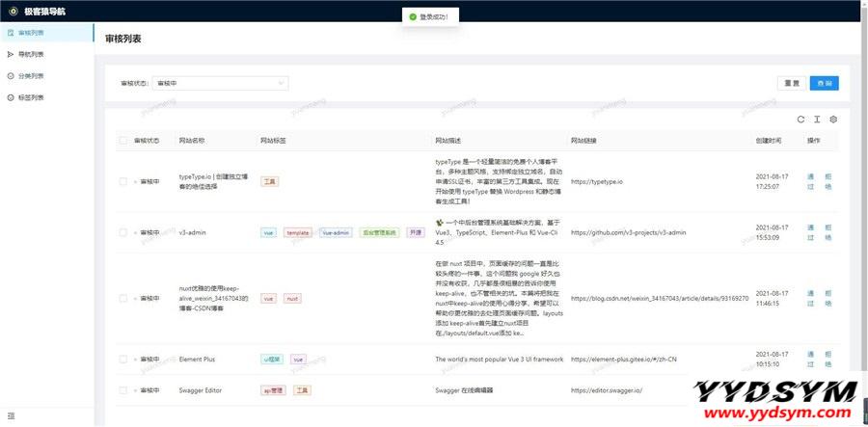
Task: Tick the Element Plus row checkbox
Action: (122, 360)
